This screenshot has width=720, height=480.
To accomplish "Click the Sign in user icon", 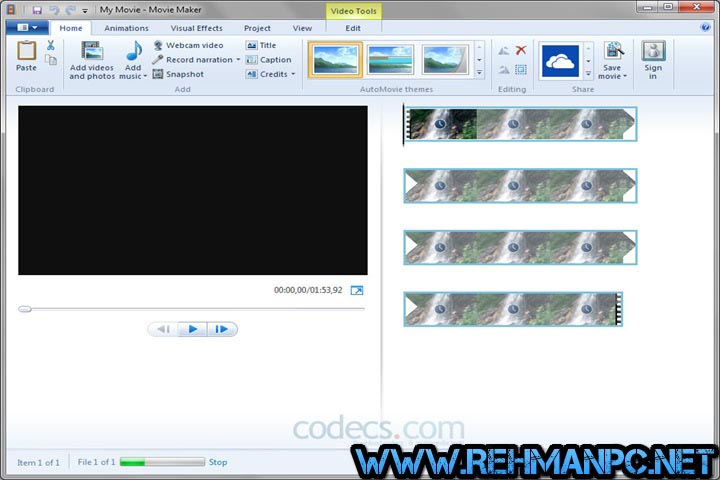I will click(653, 51).
